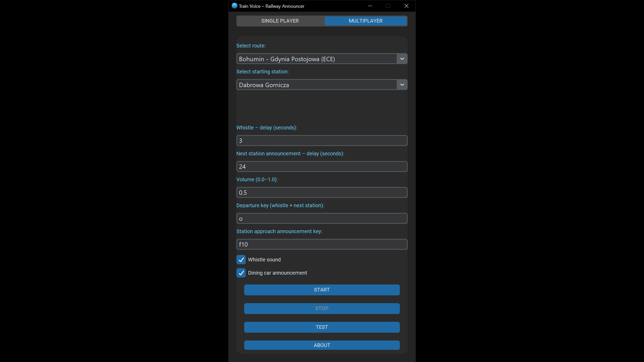Close the Train Voice window
Screen dimensions: 644x362
click(406, 6)
